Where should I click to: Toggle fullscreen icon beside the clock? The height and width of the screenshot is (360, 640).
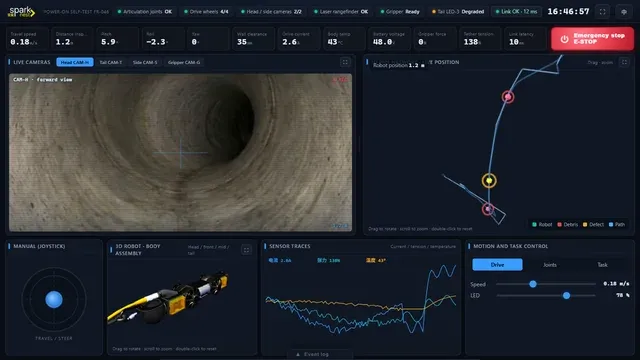click(x=602, y=12)
